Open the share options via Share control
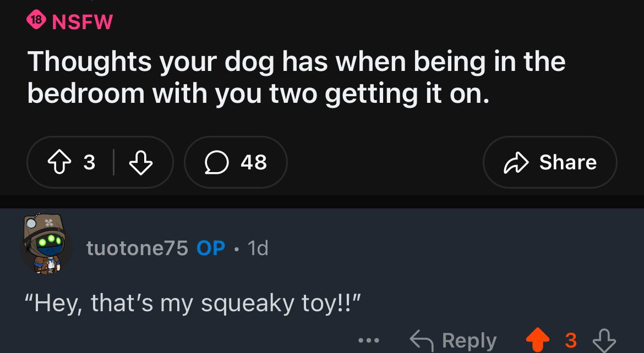Viewport: 644px width, 353px height. click(x=550, y=162)
